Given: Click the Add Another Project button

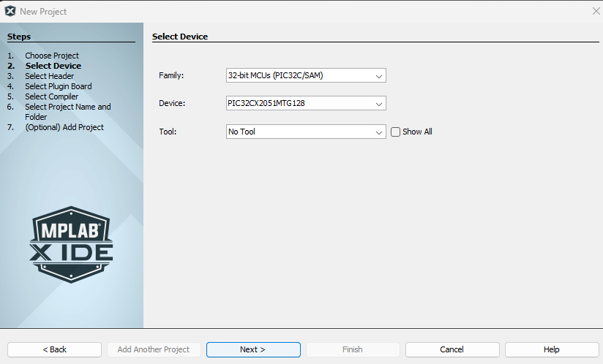Looking at the screenshot, I should pyautogui.click(x=154, y=349).
